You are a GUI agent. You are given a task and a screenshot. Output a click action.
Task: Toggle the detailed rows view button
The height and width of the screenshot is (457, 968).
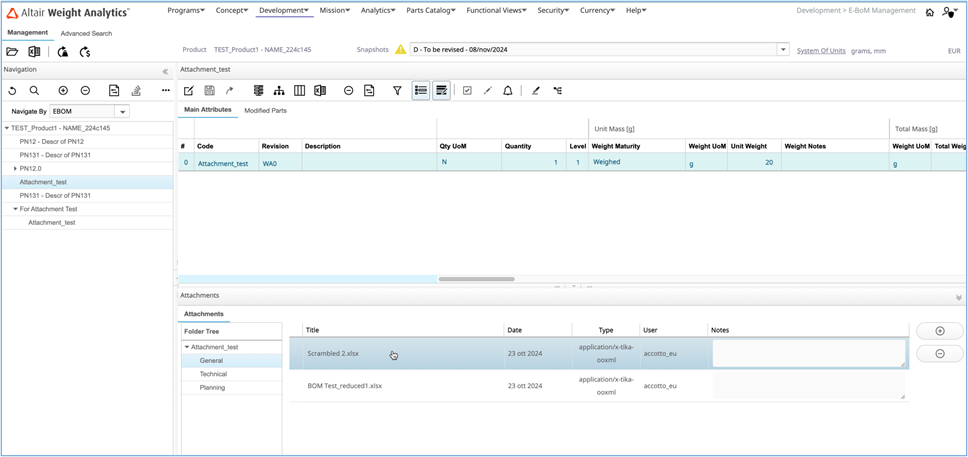coord(441,91)
